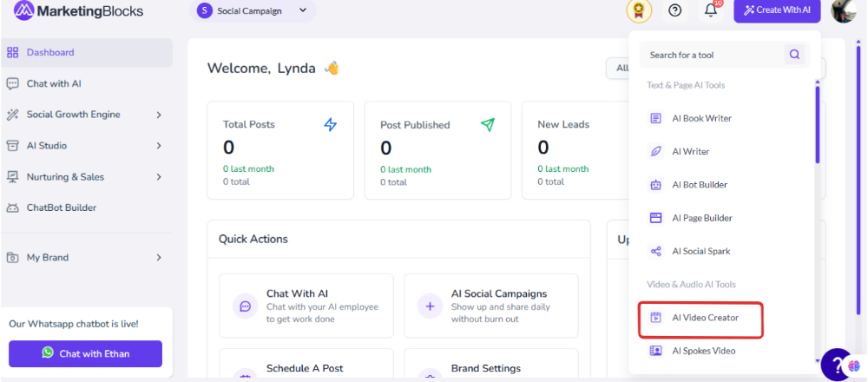Screen dimensions: 868x382
Task: Click the Social Growth Engine wand icon
Action: tap(12, 115)
